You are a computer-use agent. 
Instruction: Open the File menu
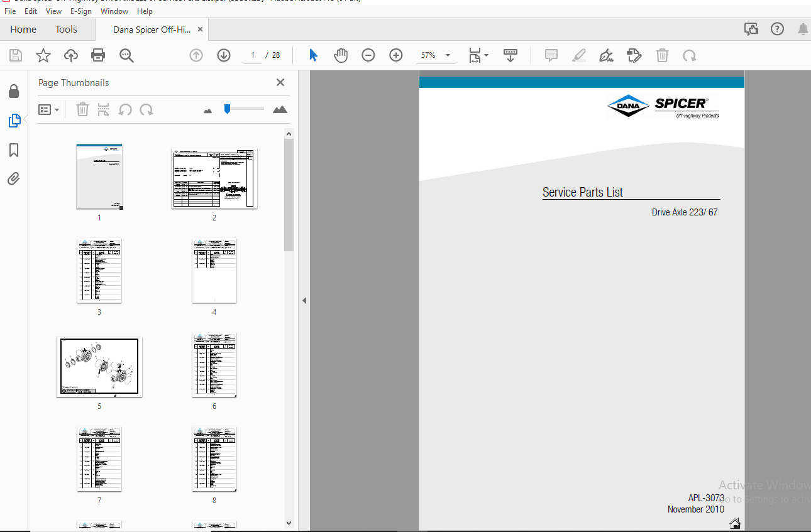click(10, 11)
